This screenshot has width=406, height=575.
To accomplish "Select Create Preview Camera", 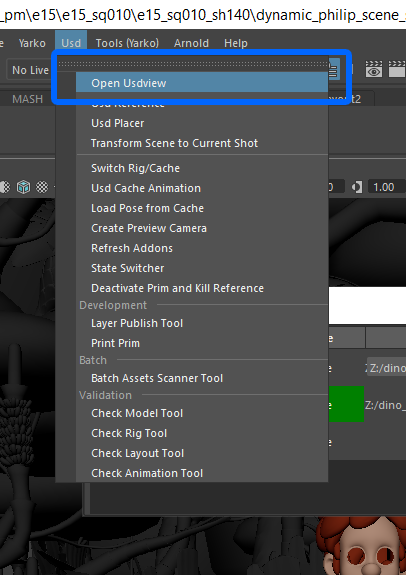I will [x=202, y=228].
